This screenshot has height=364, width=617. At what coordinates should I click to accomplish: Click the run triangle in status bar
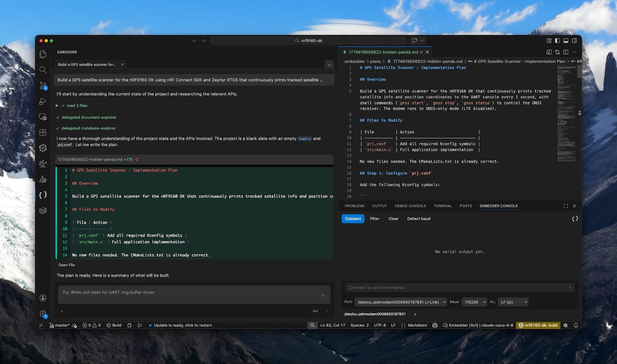140,325
